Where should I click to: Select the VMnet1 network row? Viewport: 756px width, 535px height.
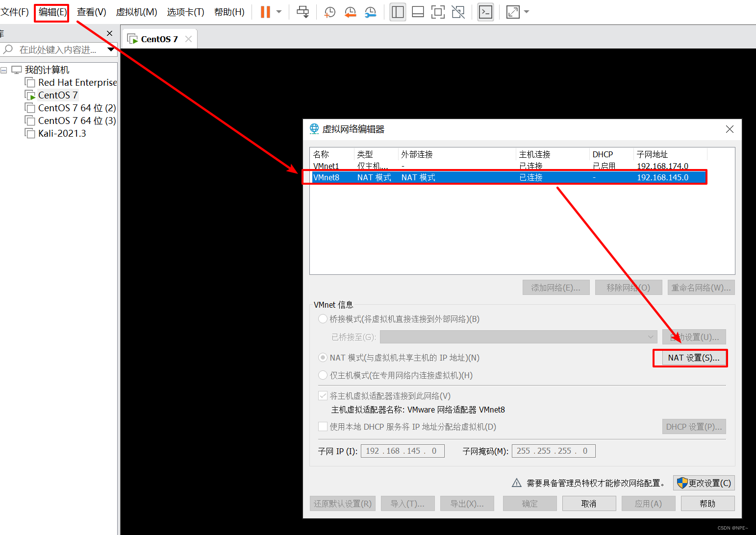(x=508, y=166)
